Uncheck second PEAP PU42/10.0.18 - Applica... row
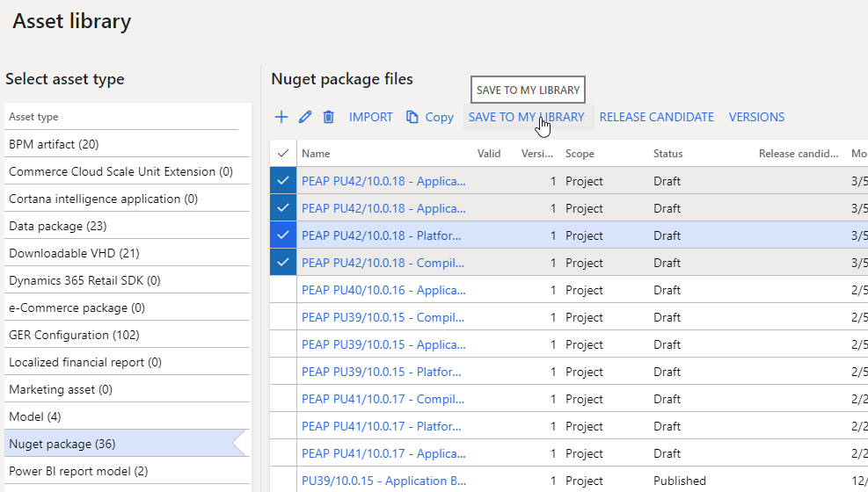This screenshot has height=492, width=868. click(x=283, y=208)
